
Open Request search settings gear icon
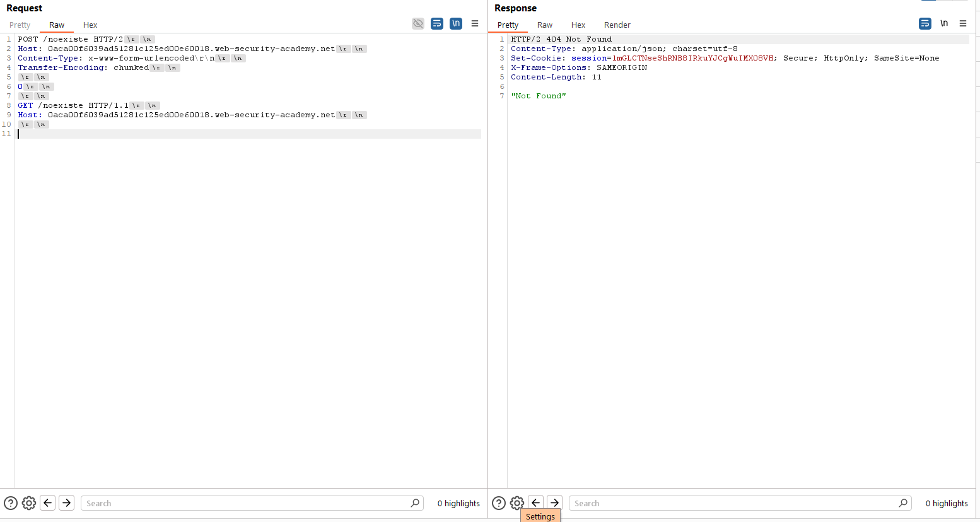pyautogui.click(x=29, y=503)
